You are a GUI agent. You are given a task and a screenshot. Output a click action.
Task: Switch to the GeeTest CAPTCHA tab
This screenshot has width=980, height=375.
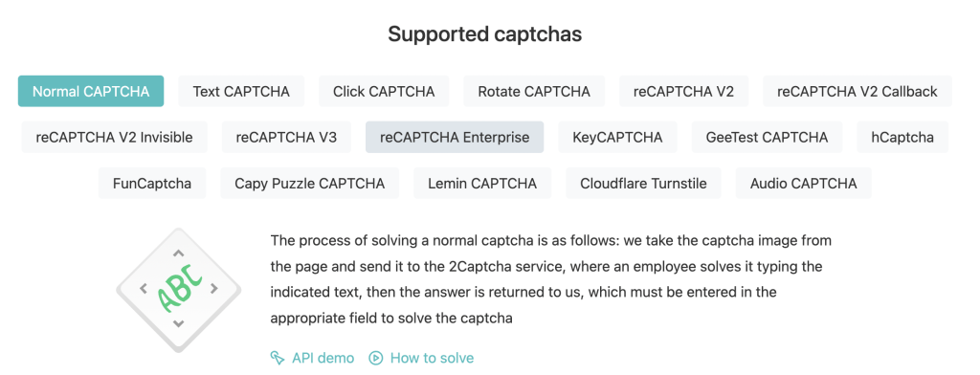pyautogui.click(x=767, y=138)
